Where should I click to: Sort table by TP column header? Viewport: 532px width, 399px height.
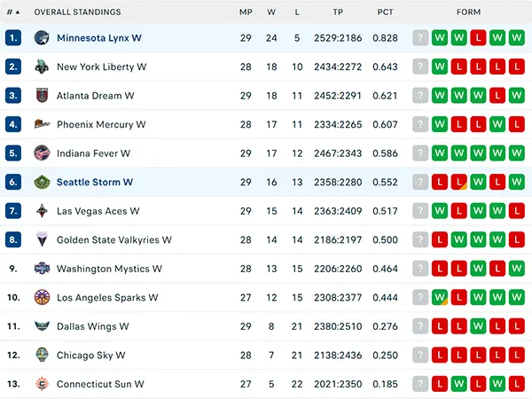338,12
